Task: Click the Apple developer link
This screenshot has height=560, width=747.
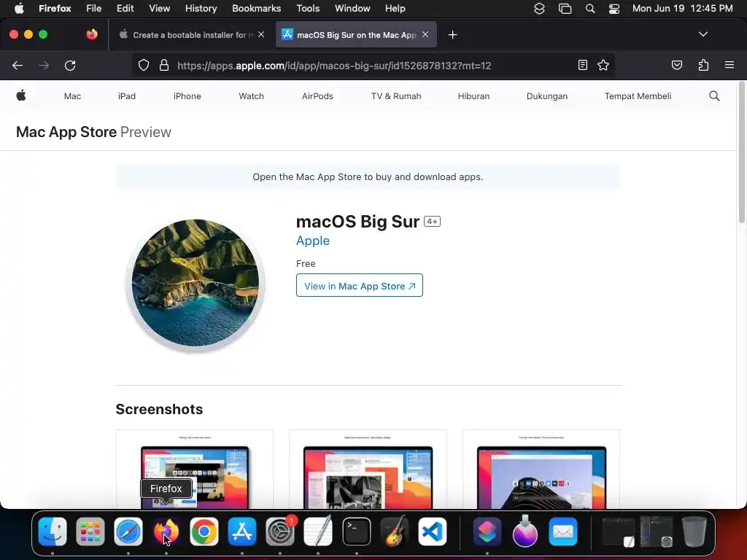Action: [312, 241]
